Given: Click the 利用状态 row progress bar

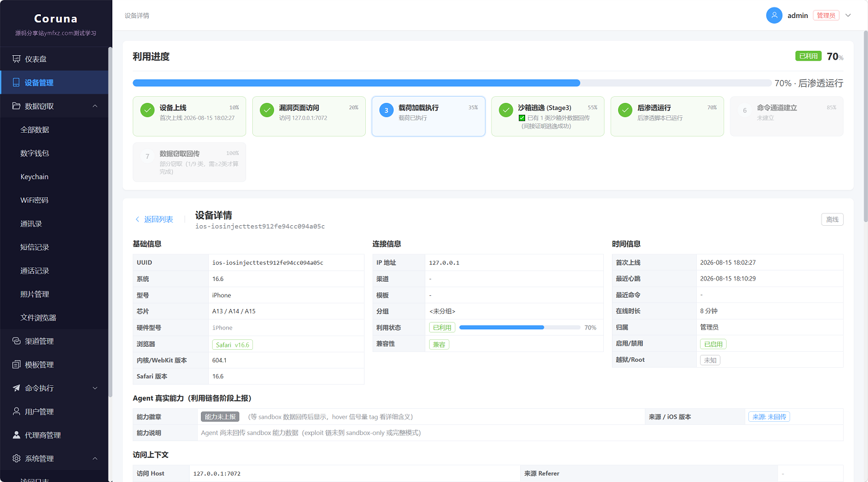Looking at the screenshot, I should [520, 328].
